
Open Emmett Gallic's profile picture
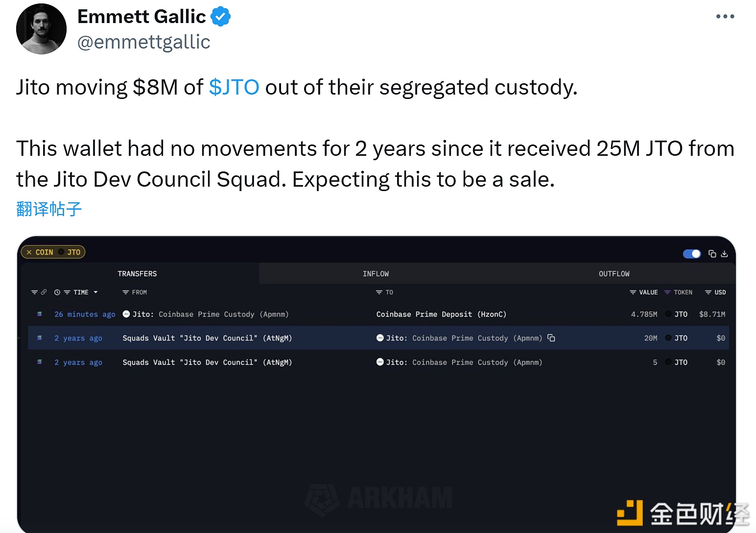(x=41, y=29)
